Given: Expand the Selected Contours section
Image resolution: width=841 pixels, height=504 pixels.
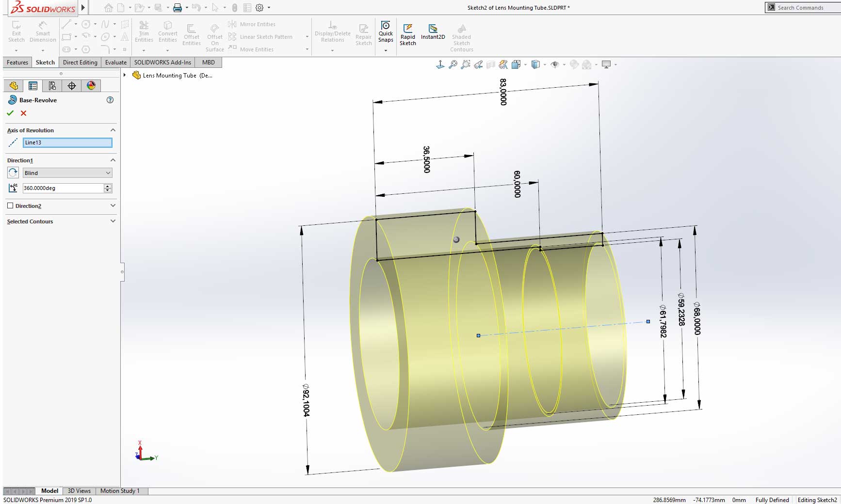Looking at the screenshot, I should [x=113, y=221].
